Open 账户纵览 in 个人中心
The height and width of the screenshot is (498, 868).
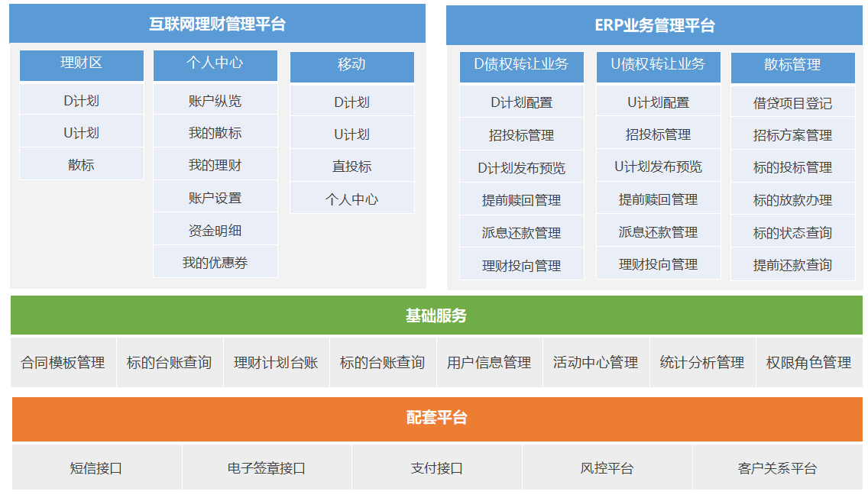215,101
